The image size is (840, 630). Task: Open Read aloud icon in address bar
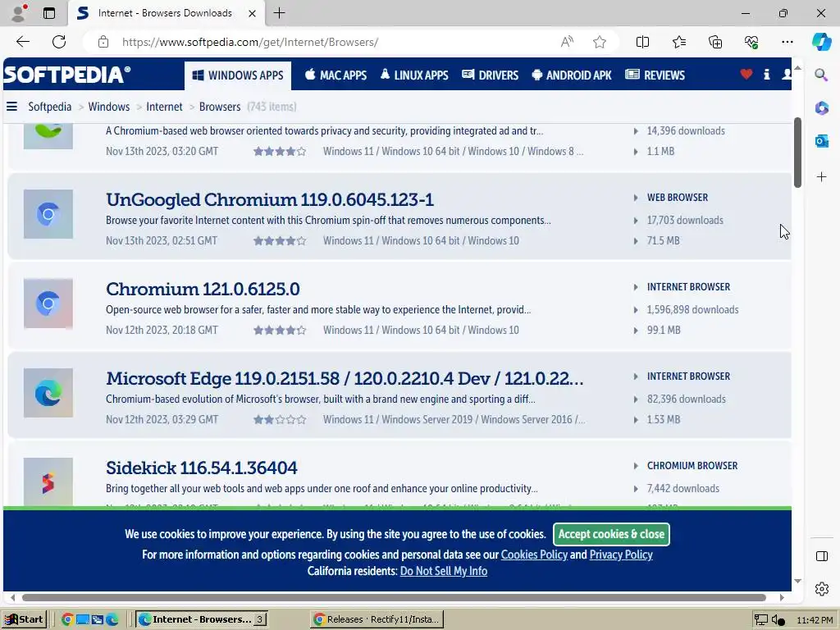tap(567, 42)
